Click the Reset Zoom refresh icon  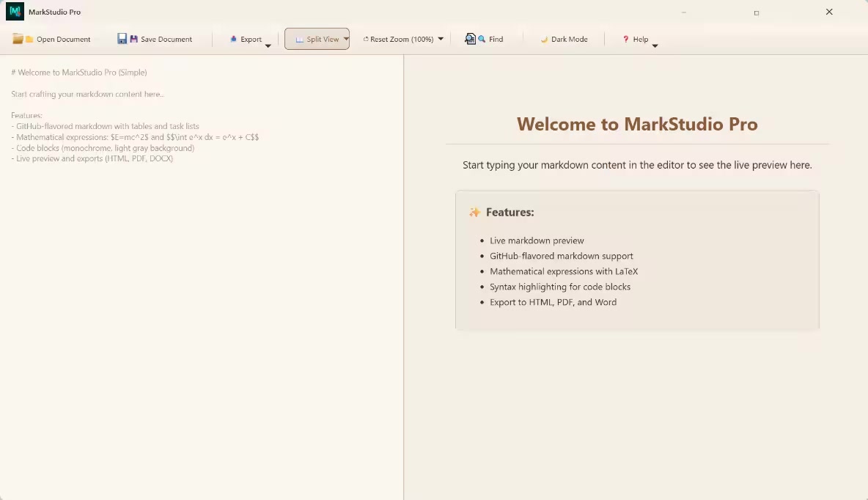pyautogui.click(x=366, y=40)
